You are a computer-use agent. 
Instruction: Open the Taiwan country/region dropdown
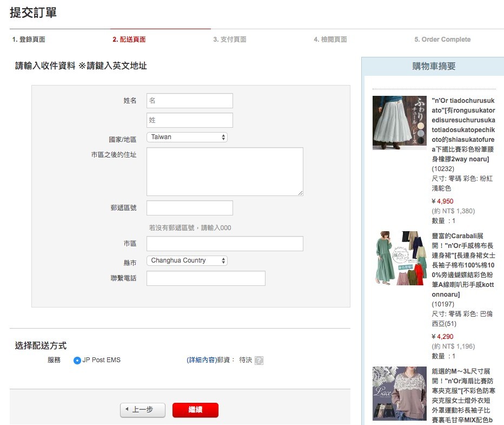[x=187, y=137]
